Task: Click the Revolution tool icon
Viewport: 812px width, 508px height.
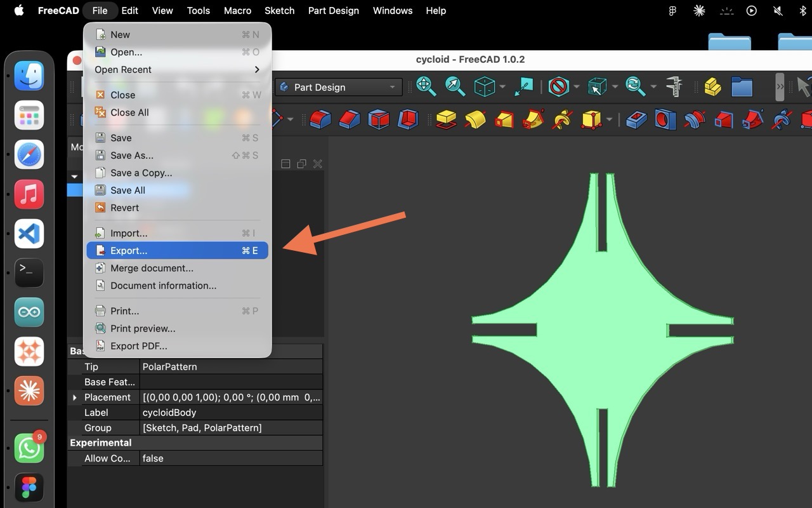Action: 475,119
